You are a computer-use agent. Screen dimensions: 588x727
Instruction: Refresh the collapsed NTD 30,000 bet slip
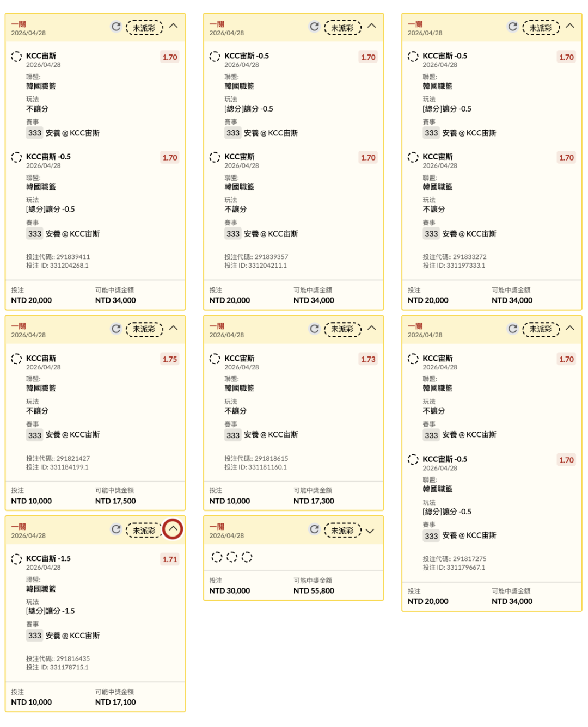pyautogui.click(x=314, y=529)
